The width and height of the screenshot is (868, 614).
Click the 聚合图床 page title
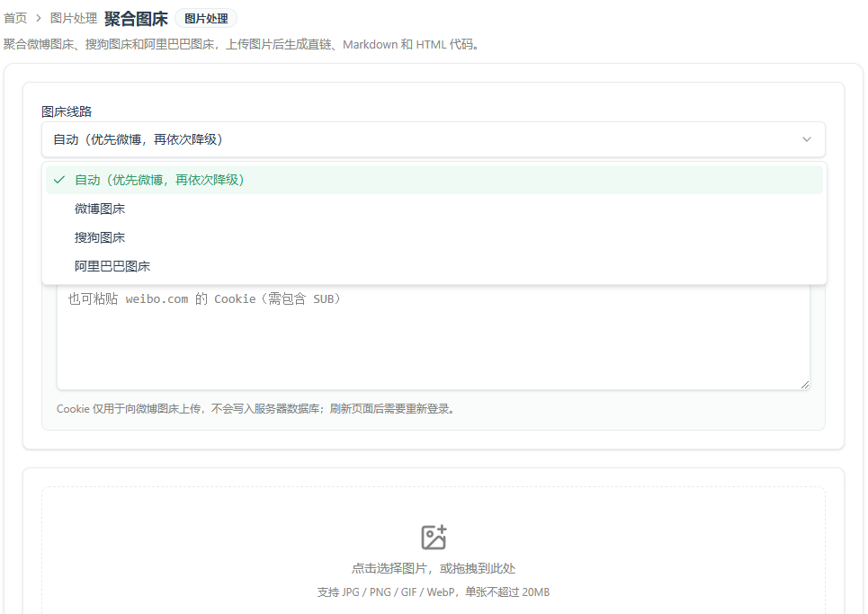[136, 19]
